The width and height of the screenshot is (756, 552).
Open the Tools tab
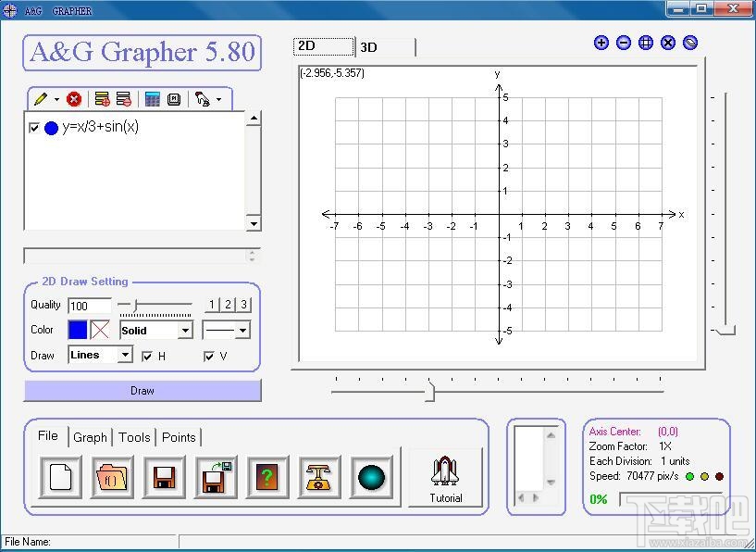[134, 438]
